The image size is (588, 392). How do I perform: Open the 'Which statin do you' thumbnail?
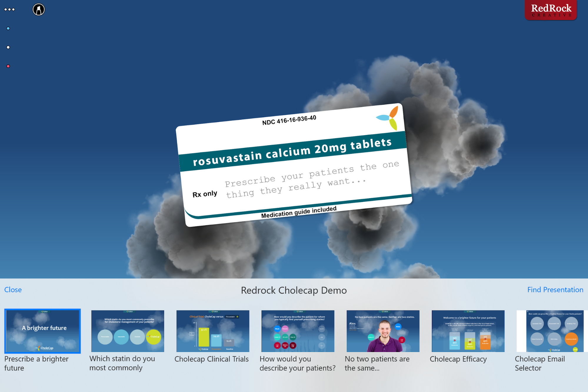(128, 331)
